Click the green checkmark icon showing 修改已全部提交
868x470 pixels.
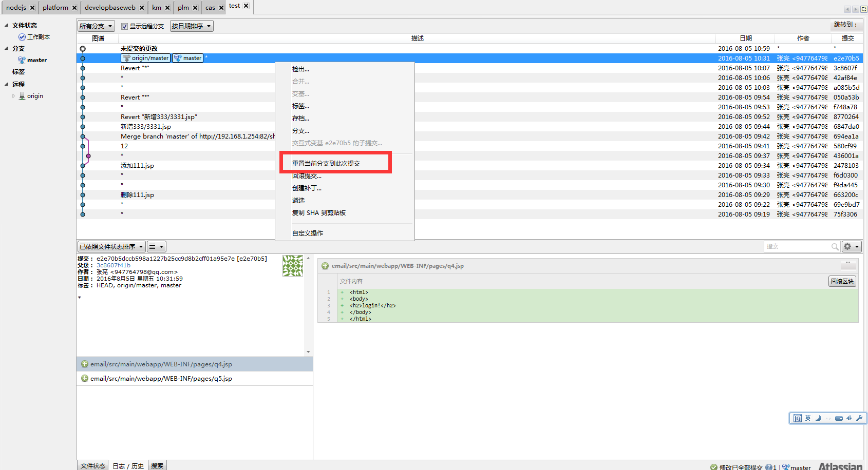tap(713, 467)
